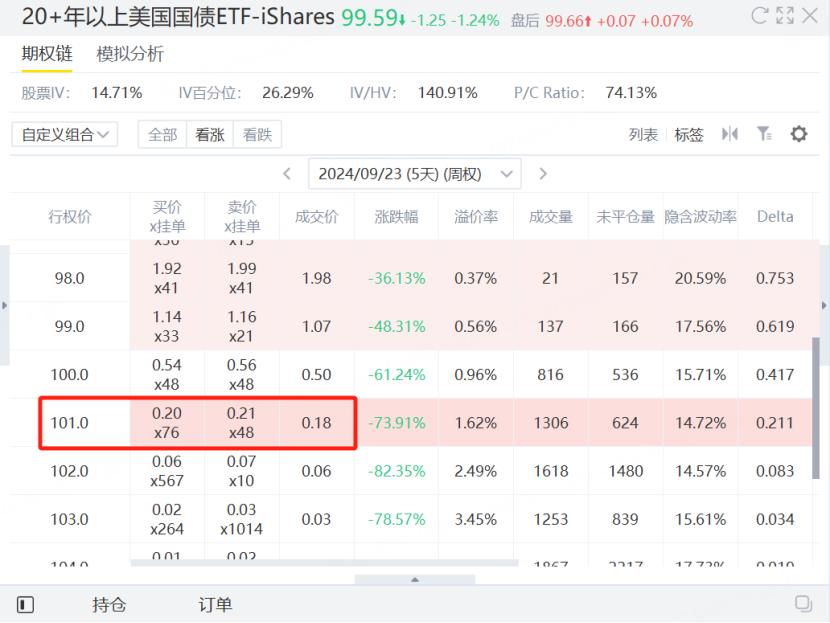Click the detach window icon bottom right
Viewport: 830px width, 623px height.
point(804,604)
